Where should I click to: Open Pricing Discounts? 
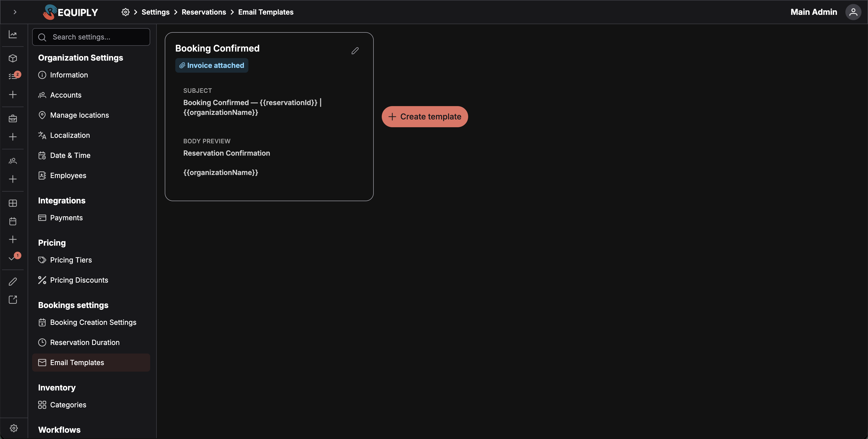click(x=91, y=280)
